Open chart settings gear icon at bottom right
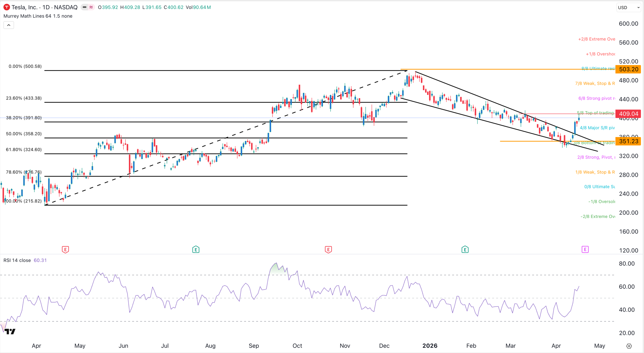Viewport: 644px width, 353px height. pyautogui.click(x=629, y=346)
